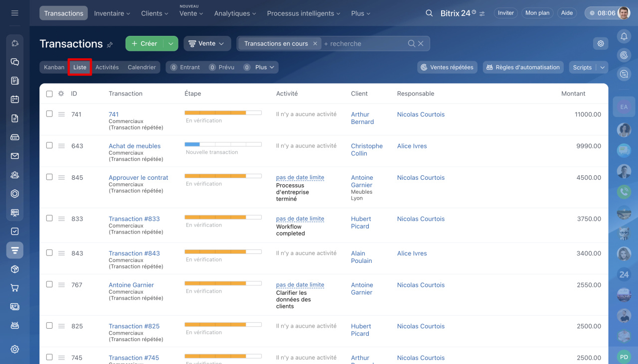
Task: Open grid settings gear in table header
Action: (61, 94)
